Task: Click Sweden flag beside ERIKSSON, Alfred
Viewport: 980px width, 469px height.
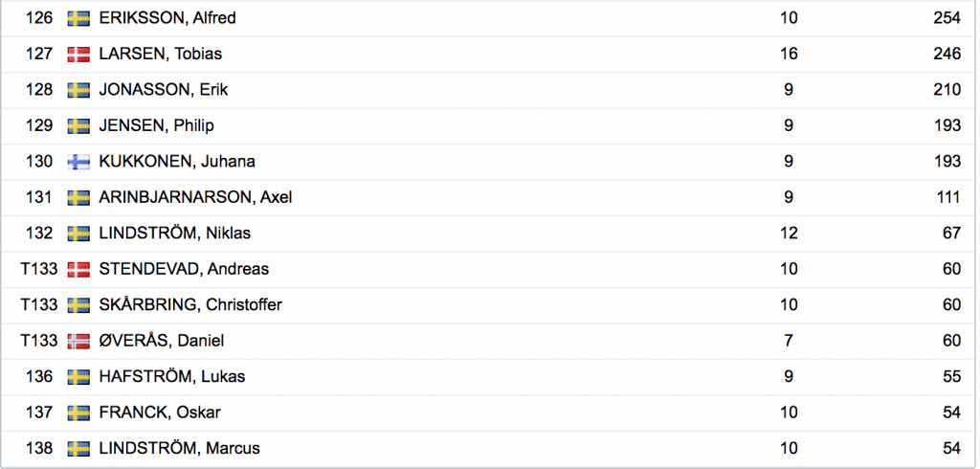Action: (78, 19)
